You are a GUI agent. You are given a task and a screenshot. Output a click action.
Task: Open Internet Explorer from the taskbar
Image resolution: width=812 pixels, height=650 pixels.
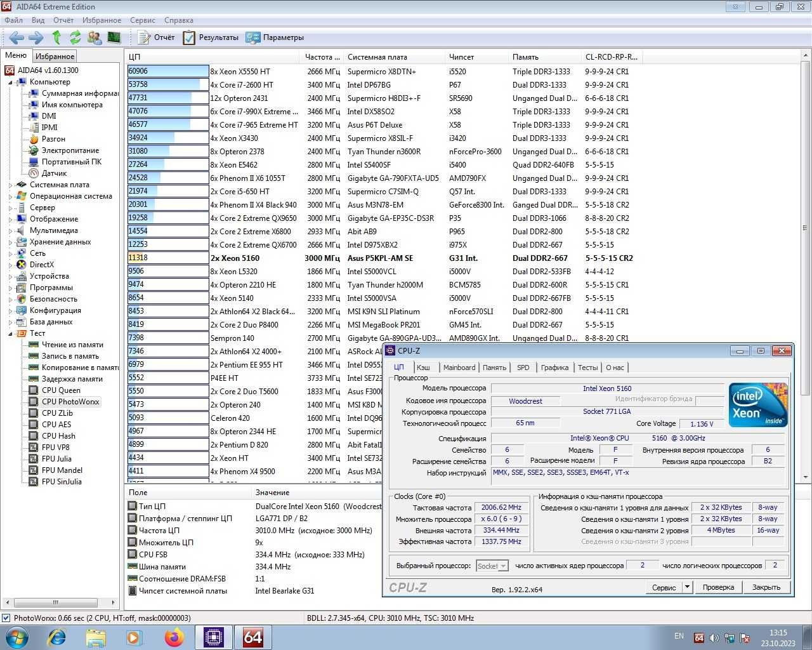tap(56, 637)
